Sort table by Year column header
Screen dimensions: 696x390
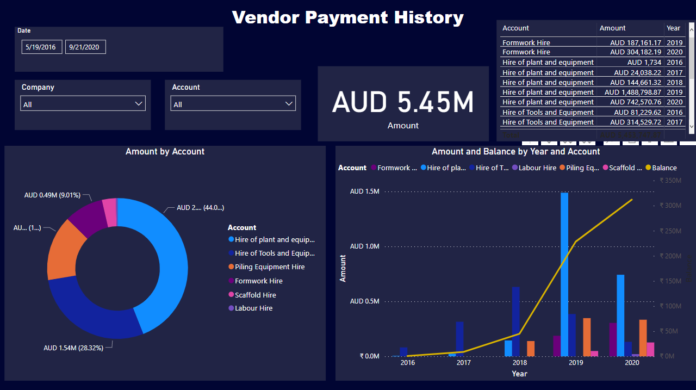673,28
